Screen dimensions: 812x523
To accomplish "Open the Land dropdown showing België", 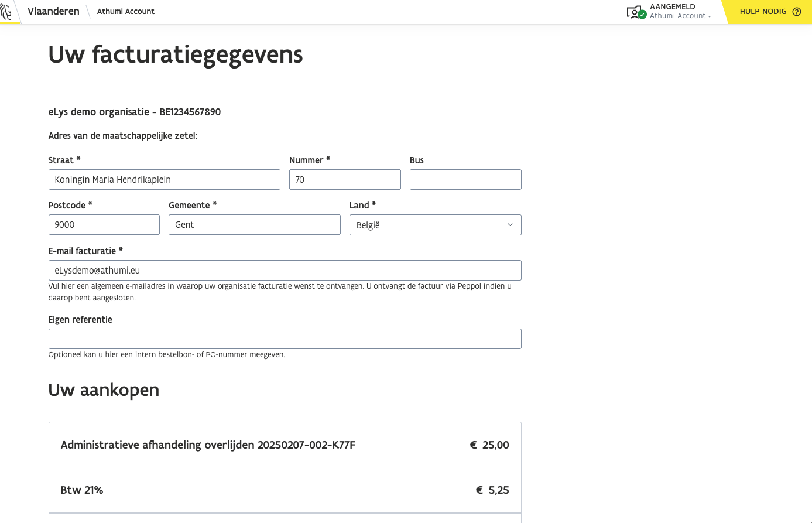I will point(434,225).
